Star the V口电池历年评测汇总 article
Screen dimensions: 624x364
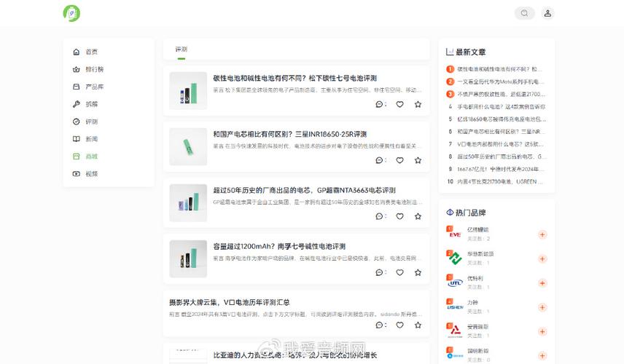tap(418, 325)
